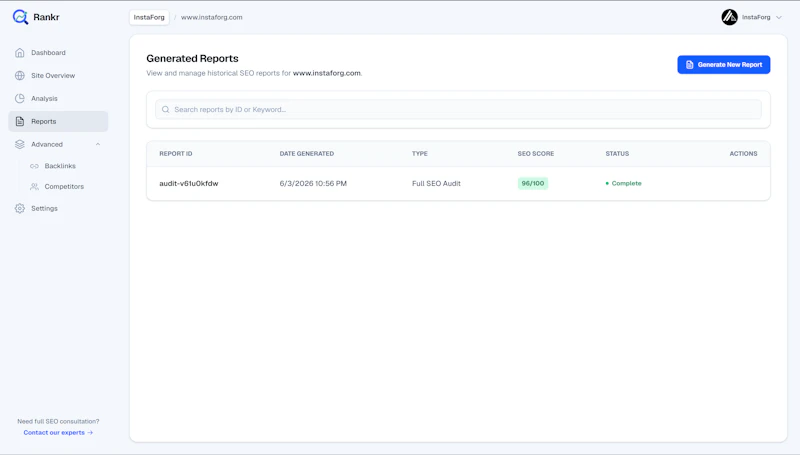The width and height of the screenshot is (800, 455).
Task: Select Reports in the sidebar
Action: pos(58,121)
